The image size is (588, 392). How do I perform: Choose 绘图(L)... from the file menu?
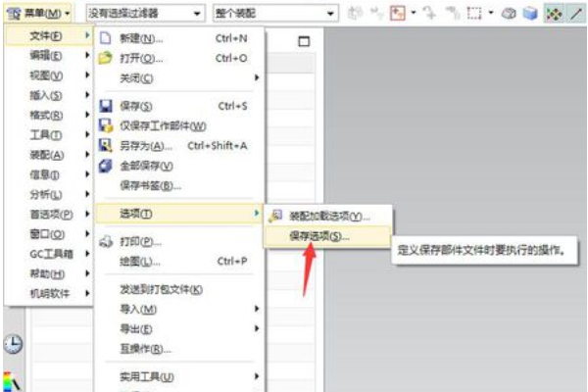pos(179,262)
